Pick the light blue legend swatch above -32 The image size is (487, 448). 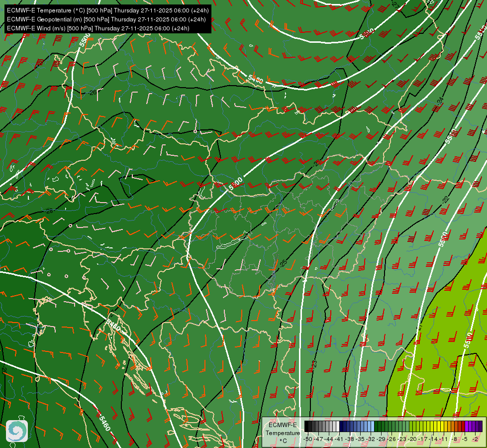pos(373,426)
